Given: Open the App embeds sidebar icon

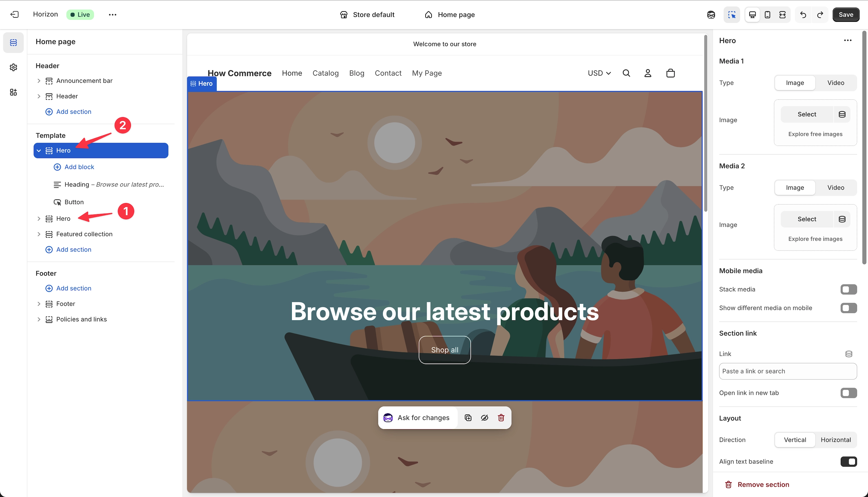Looking at the screenshot, I should [13, 92].
